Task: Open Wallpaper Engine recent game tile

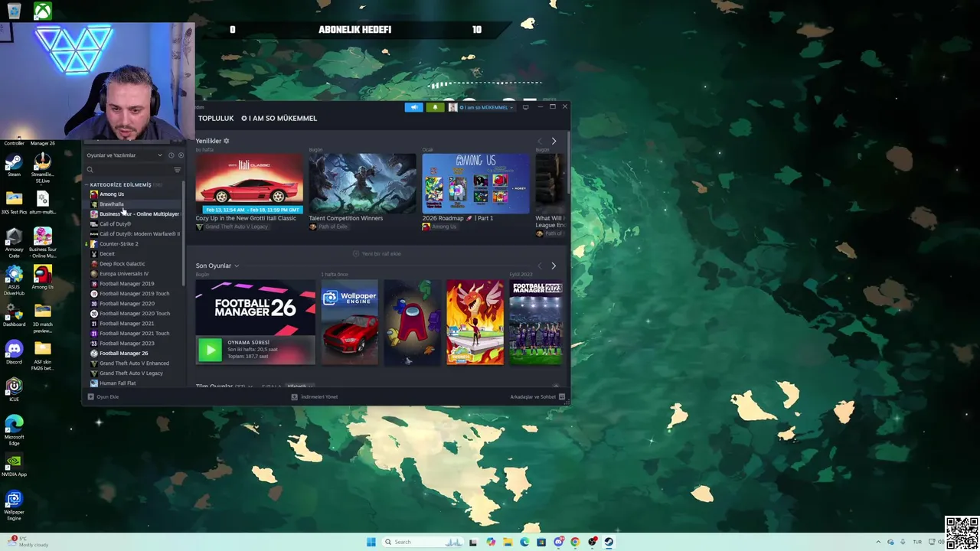Action: point(349,322)
